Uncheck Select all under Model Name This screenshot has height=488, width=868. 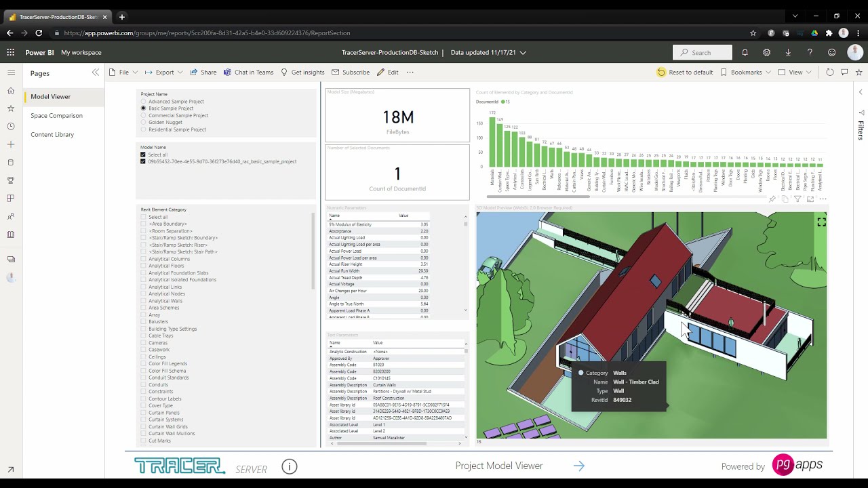tap(143, 155)
